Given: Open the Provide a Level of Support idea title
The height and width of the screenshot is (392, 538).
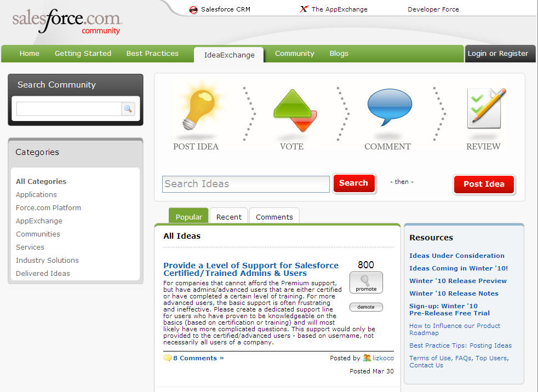Looking at the screenshot, I should click(251, 269).
